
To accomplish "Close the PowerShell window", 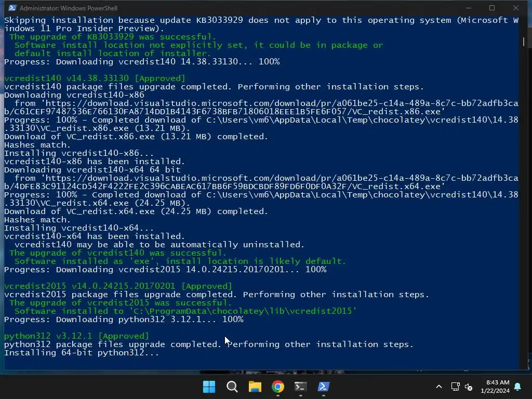I will coord(516,8).
